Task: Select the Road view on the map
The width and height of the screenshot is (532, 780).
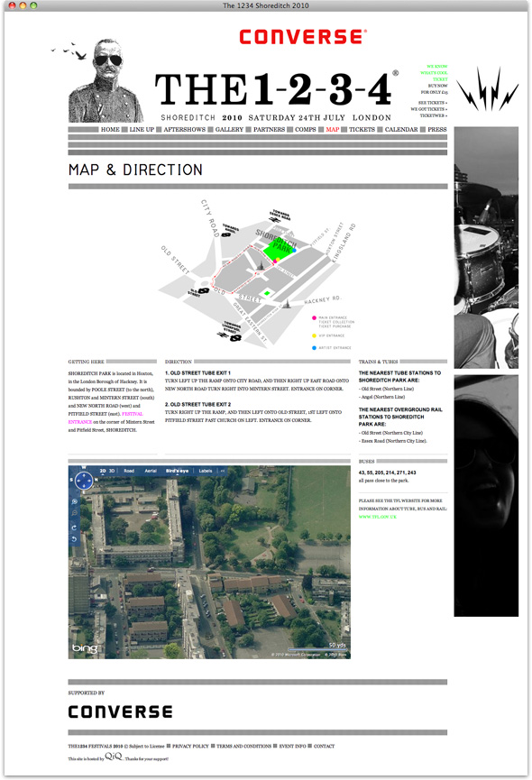Action: [x=129, y=471]
